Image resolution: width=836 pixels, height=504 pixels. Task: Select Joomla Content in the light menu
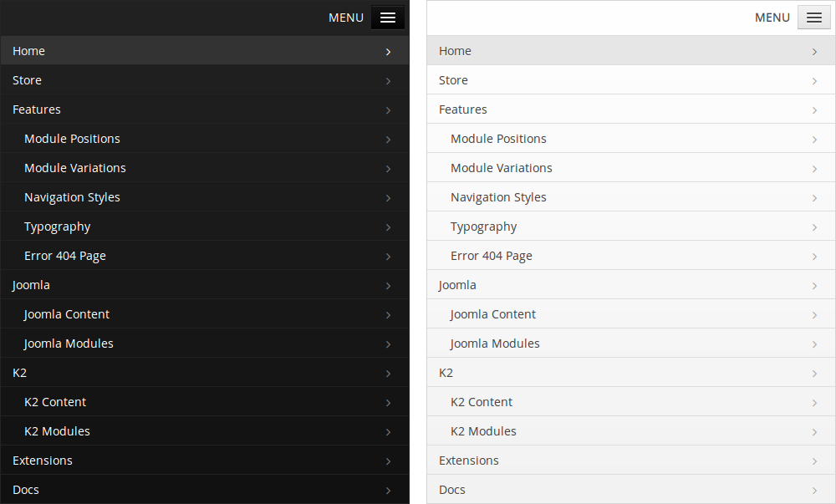492,314
